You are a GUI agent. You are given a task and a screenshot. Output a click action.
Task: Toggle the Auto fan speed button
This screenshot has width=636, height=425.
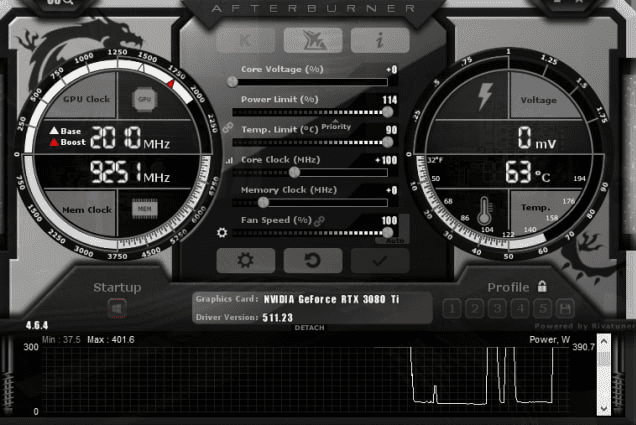(x=394, y=241)
